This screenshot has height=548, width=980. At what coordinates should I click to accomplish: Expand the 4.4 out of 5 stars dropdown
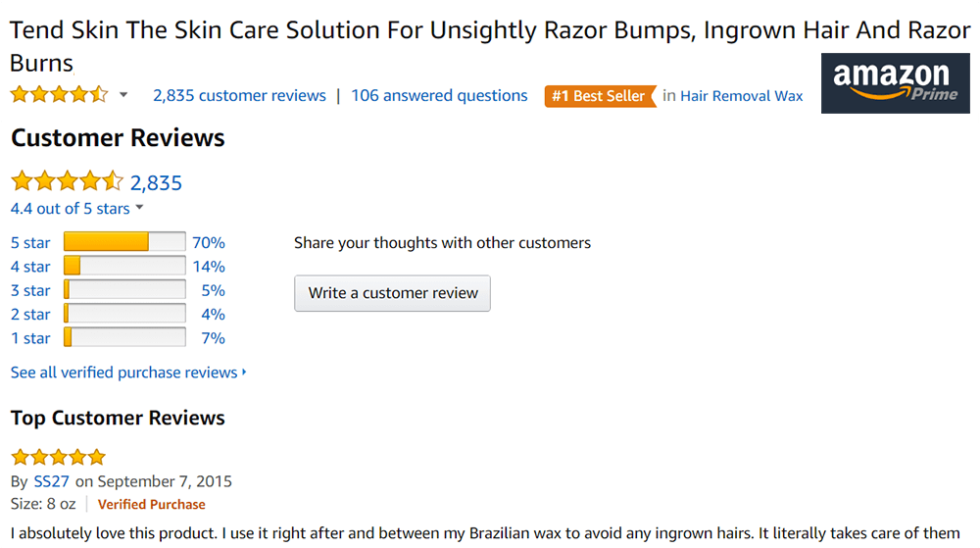point(139,208)
